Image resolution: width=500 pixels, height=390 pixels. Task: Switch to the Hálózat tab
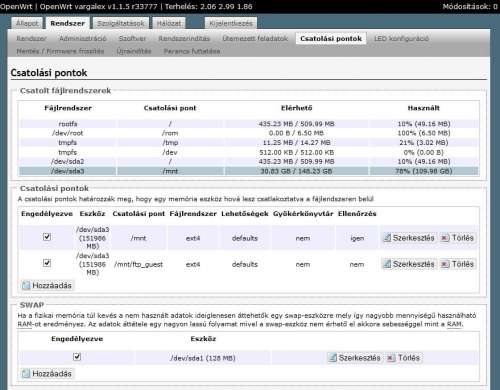(x=169, y=23)
